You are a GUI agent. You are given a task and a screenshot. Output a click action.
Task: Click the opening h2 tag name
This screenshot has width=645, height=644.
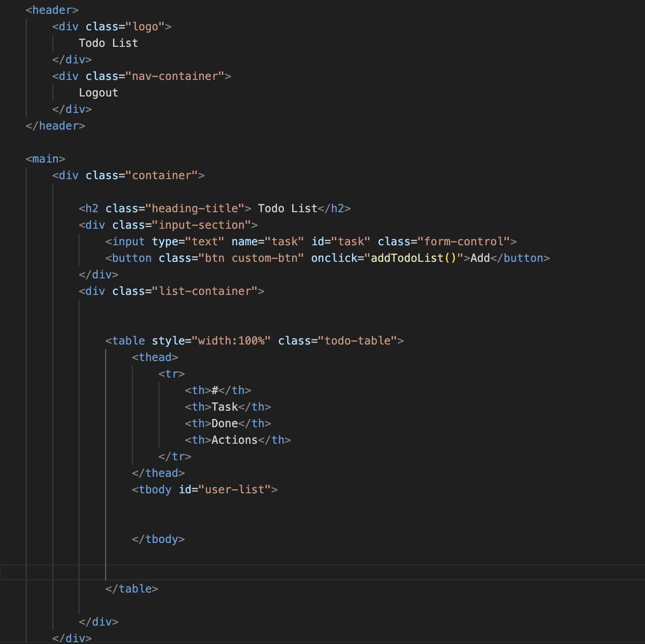point(92,208)
